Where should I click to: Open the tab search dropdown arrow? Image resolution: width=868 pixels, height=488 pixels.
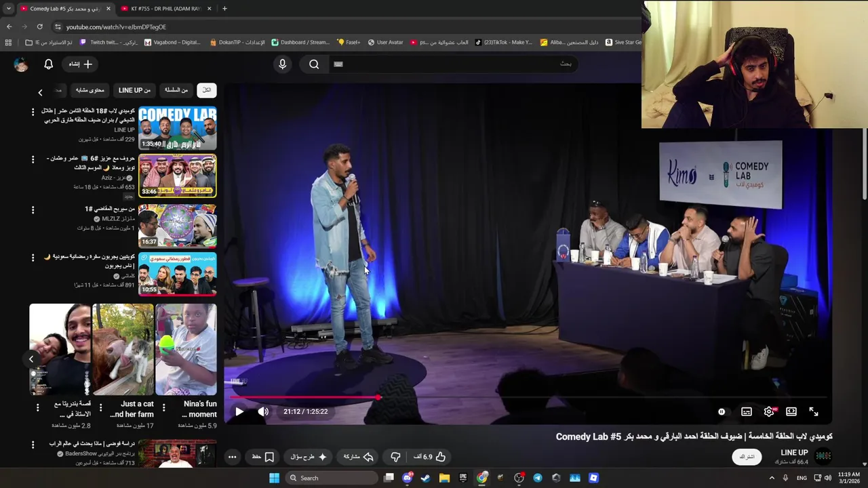tap(8, 9)
